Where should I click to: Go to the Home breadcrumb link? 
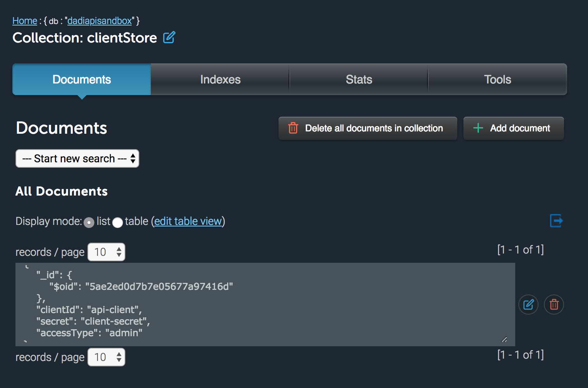click(25, 21)
